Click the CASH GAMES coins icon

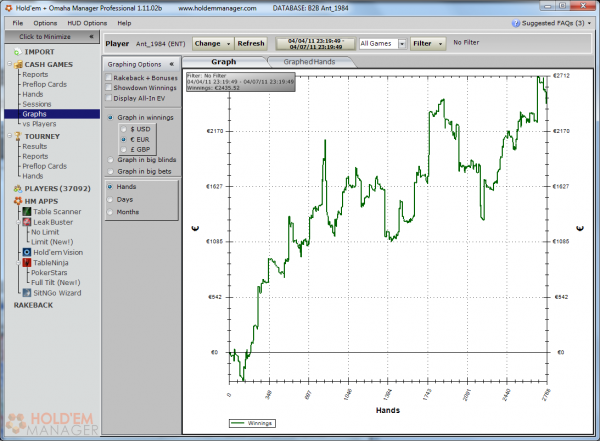click(18, 64)
